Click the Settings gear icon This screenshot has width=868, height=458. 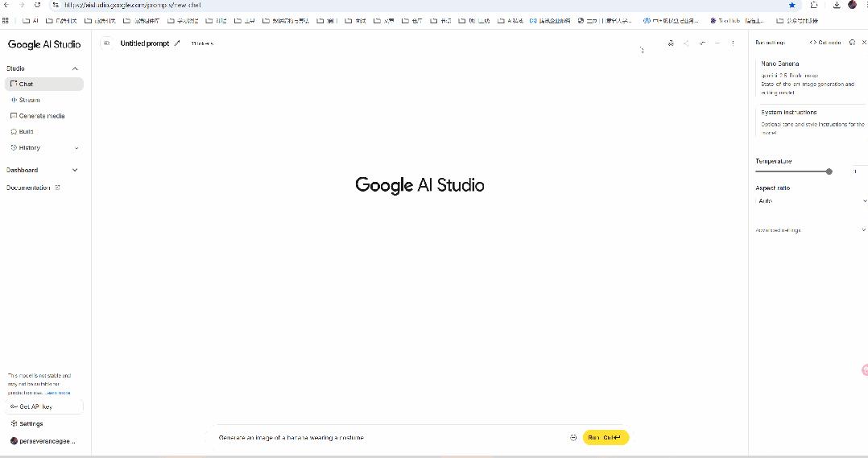coord(14,423)
